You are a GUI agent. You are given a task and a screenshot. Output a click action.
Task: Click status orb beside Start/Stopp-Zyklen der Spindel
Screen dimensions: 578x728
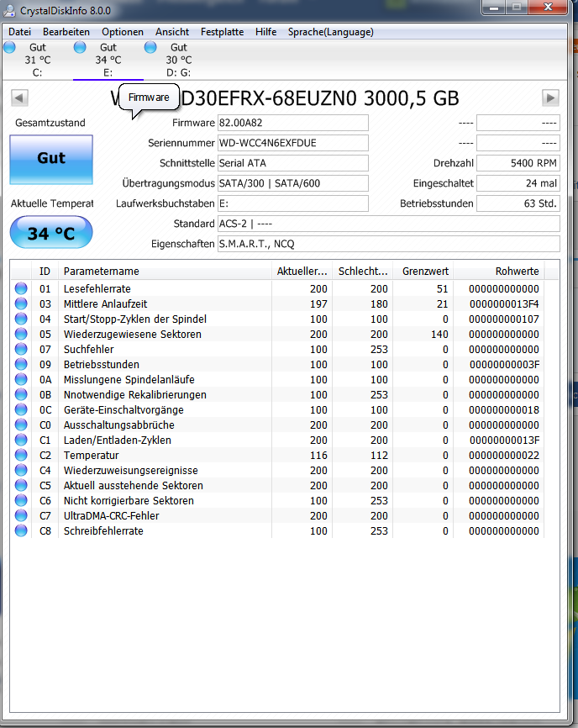click(x=21, y=319)
